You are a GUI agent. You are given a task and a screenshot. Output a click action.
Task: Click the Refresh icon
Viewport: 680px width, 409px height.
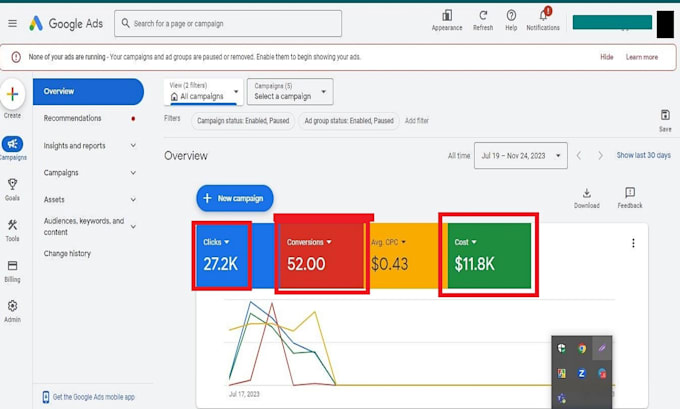coord(483,16)
